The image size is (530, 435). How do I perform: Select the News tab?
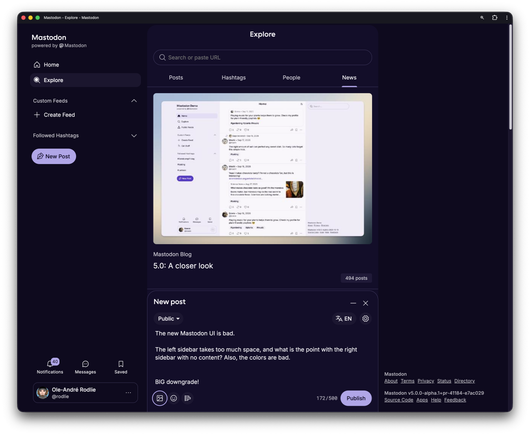point(349,77)
